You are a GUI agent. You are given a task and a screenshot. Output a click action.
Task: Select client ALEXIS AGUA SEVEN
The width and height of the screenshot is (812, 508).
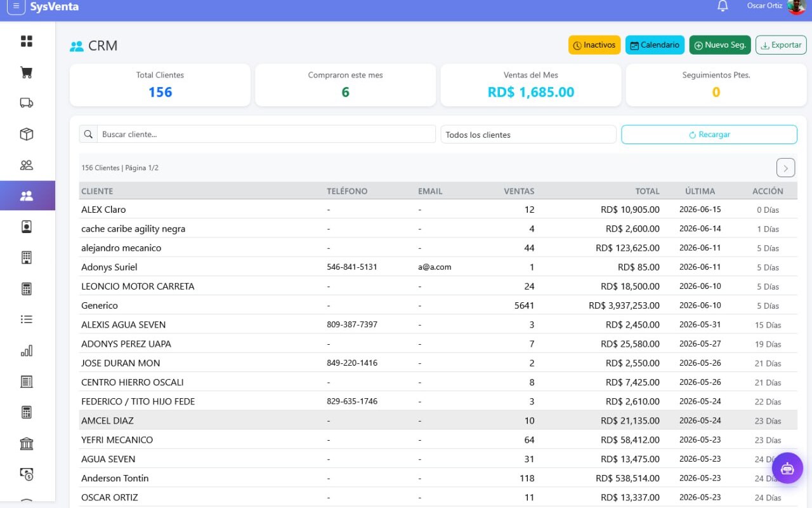123,324
